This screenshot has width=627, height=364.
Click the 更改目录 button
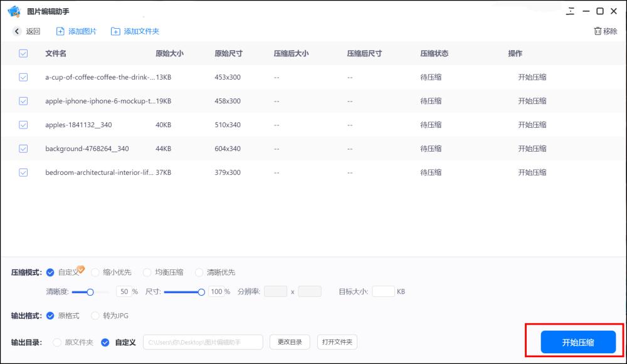(290, 341)
